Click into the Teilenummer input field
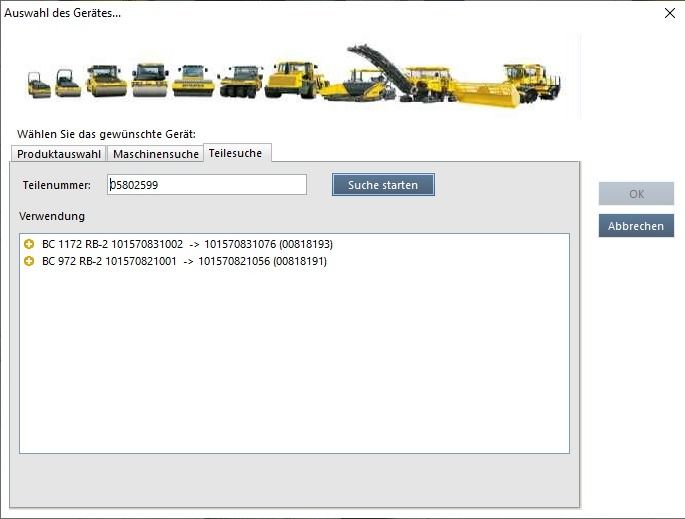This screenshot has width=685, height=519. point(206,185)
